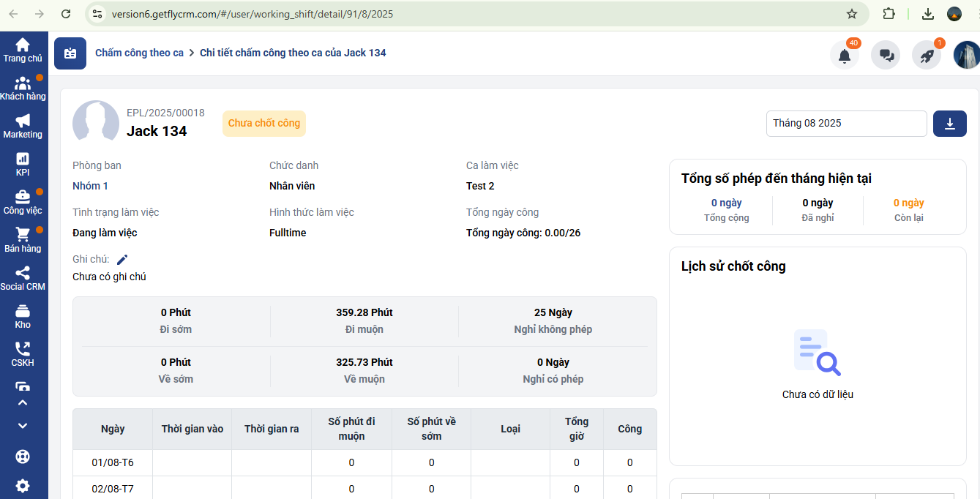This screenshot has height=499, width=980.
Task: Expand sidebar with down chevron arrow
Action: [x=23, y=426]
